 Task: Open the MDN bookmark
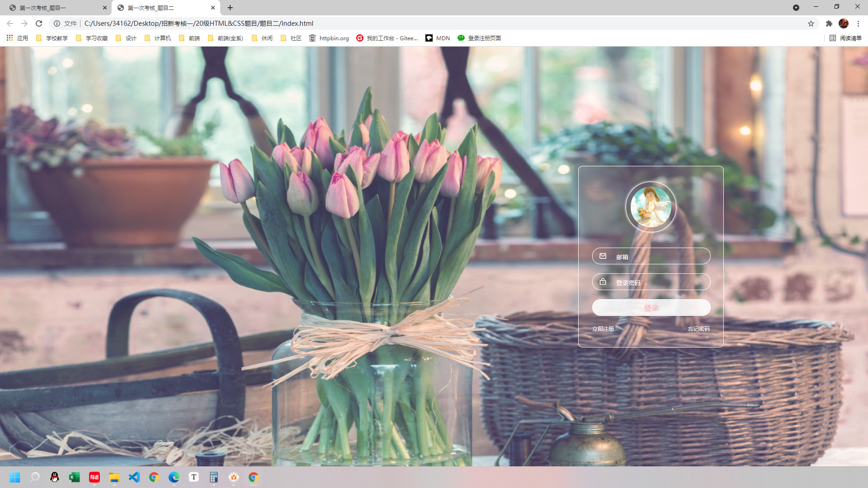438,38
